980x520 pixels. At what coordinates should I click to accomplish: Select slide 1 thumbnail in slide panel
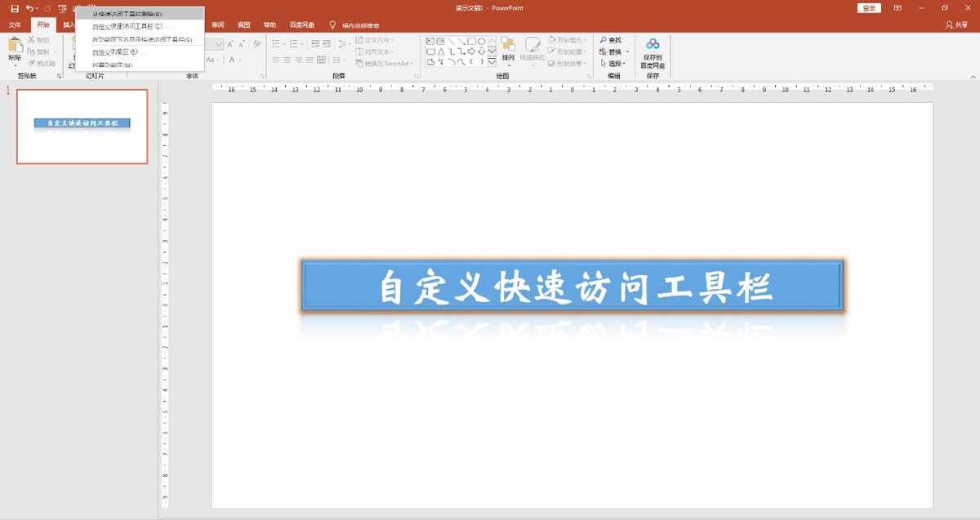81,127
